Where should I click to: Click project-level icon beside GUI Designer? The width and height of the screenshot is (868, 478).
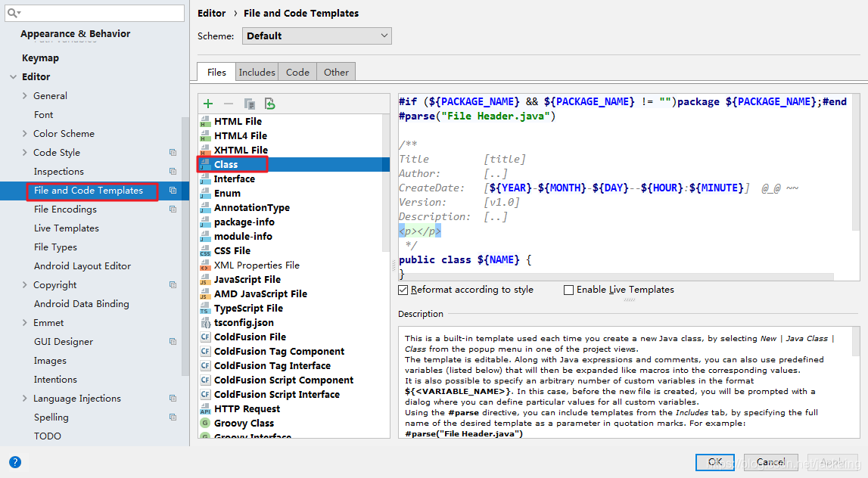point(173,341)
